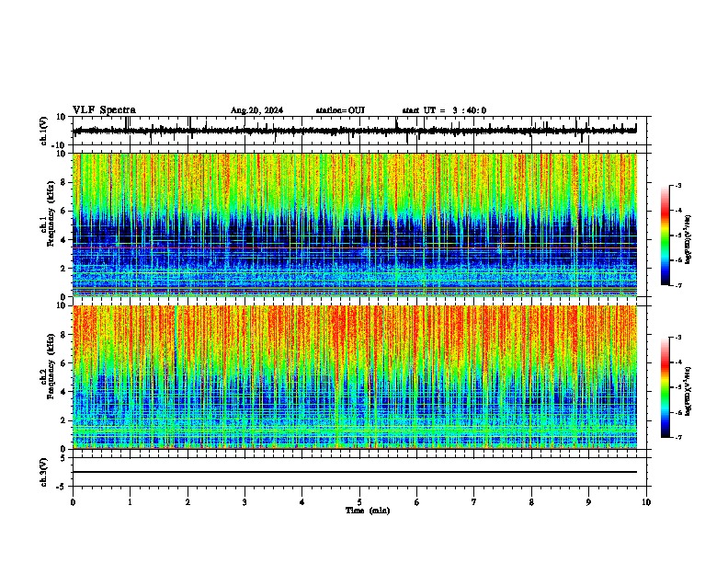Click the "-7" label on ch.2 colorbar
The image size is (728, 563).
(x=677, y=438)
